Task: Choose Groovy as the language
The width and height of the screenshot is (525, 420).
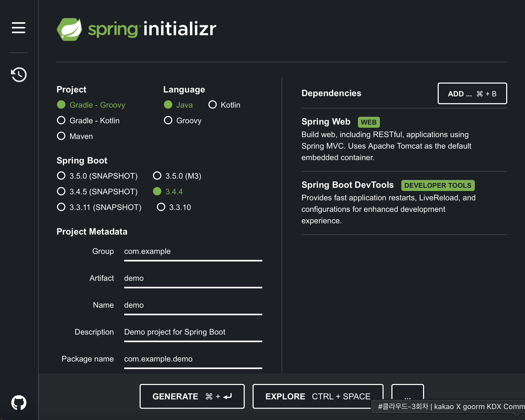Action: point(183,120)
